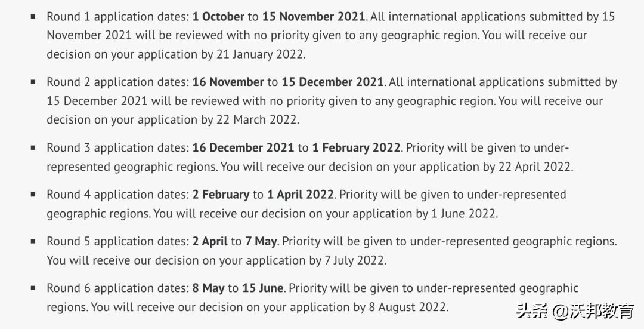
Task: Click the bold "2 April" start date
Action: 210,241
